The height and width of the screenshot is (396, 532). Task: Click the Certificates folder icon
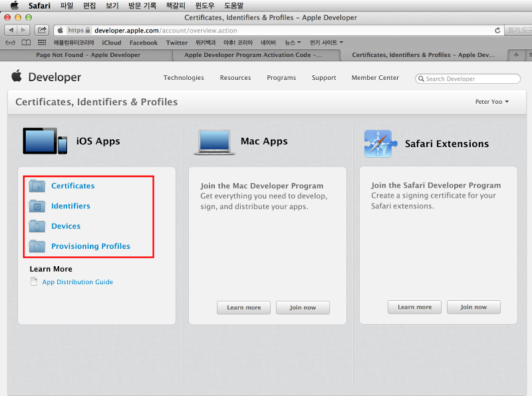[37, 186]
